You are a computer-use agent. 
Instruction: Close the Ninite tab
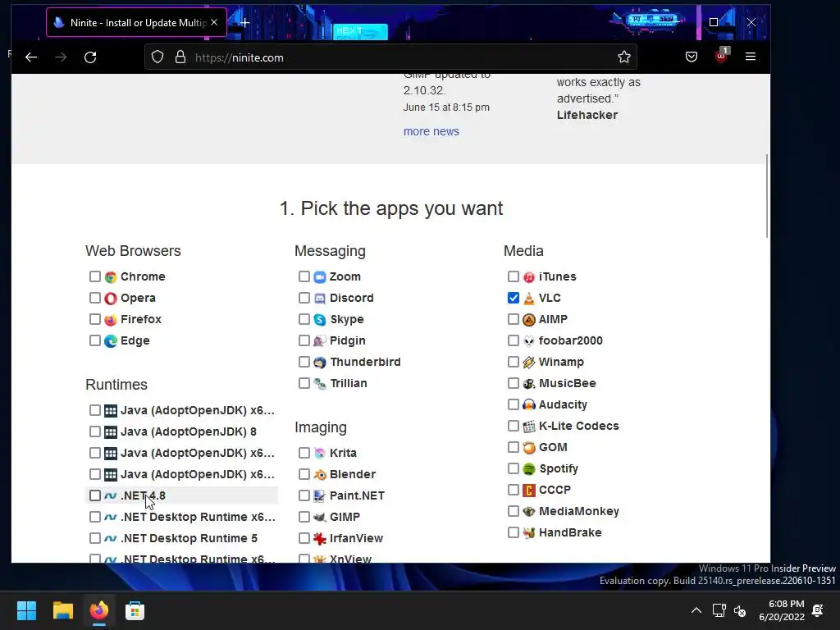(214, 22)
